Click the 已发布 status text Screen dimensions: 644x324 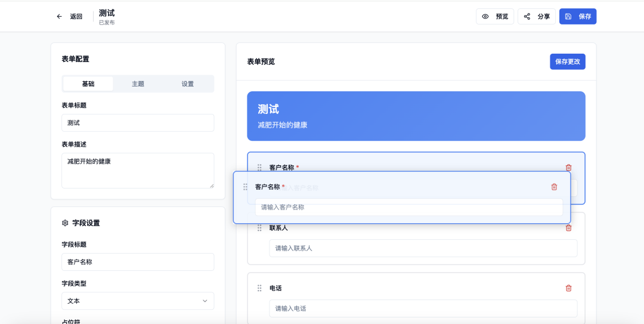tap(107, 23)
